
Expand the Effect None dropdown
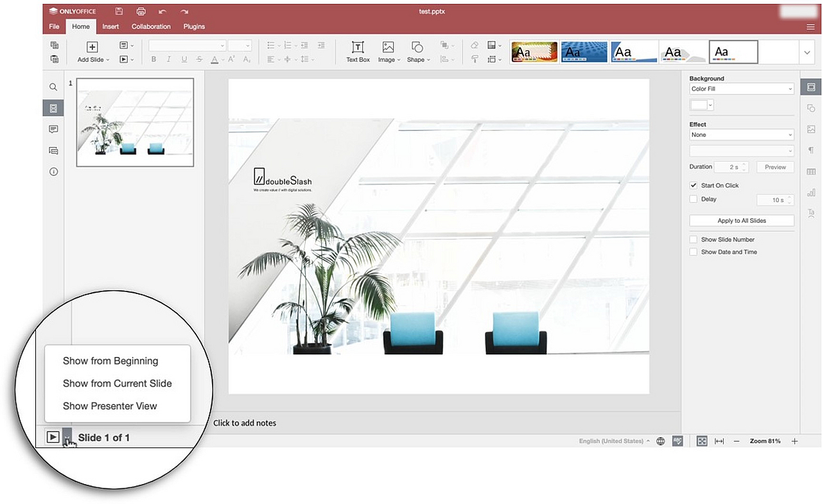(741, 135)
